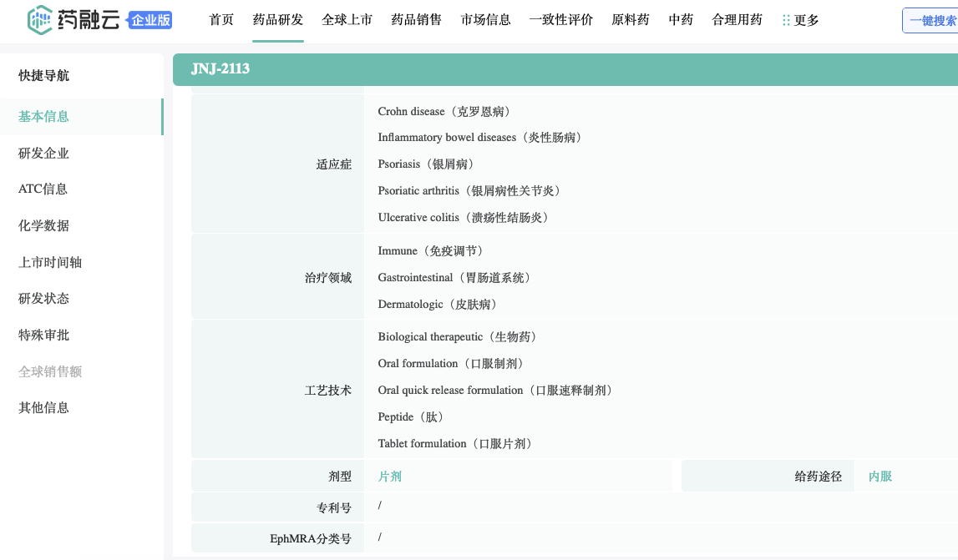Click the 片剂 dosage form link

tap(390, 477)
